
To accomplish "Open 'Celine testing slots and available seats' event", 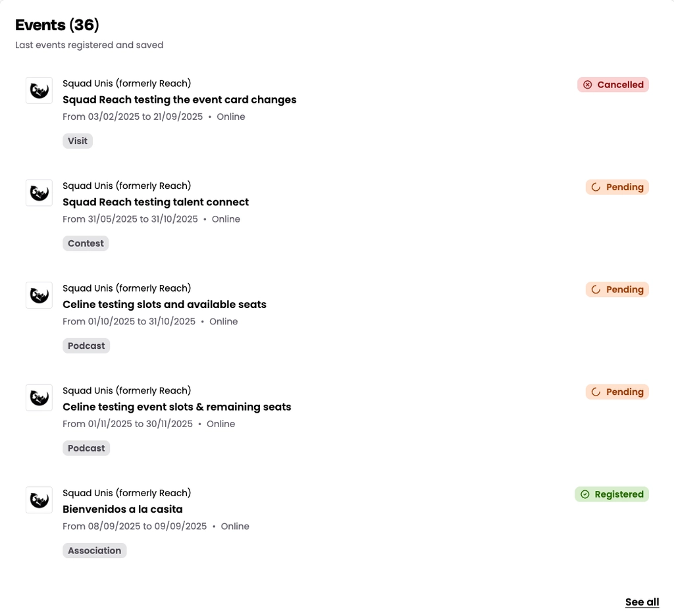I will pyautogui.click(x=164, y=305).
